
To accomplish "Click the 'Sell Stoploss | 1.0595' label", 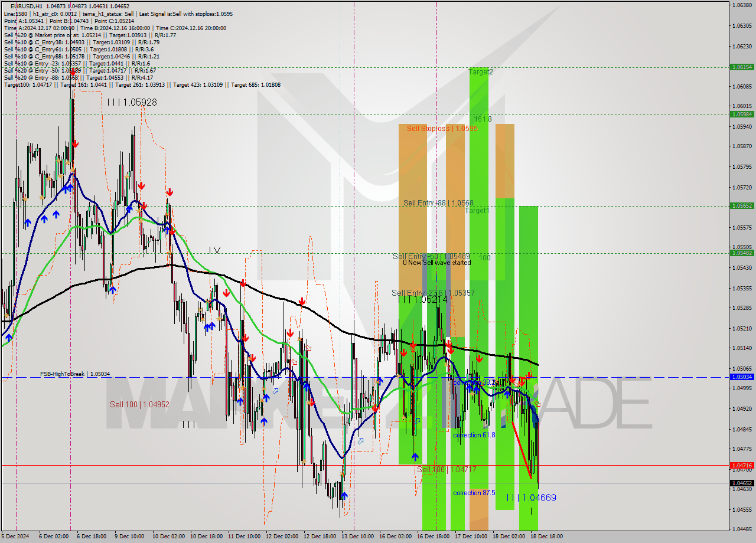I will (x=442, y=128).
